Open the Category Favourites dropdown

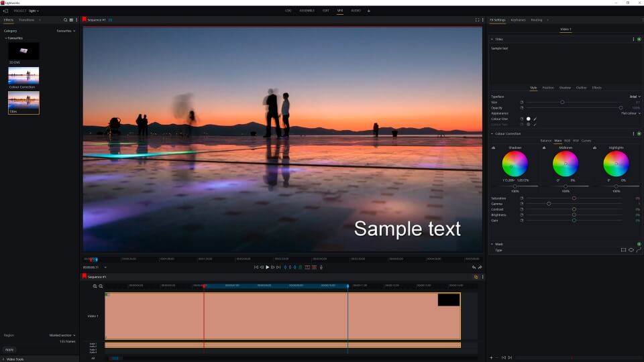(x=66, y=31)
